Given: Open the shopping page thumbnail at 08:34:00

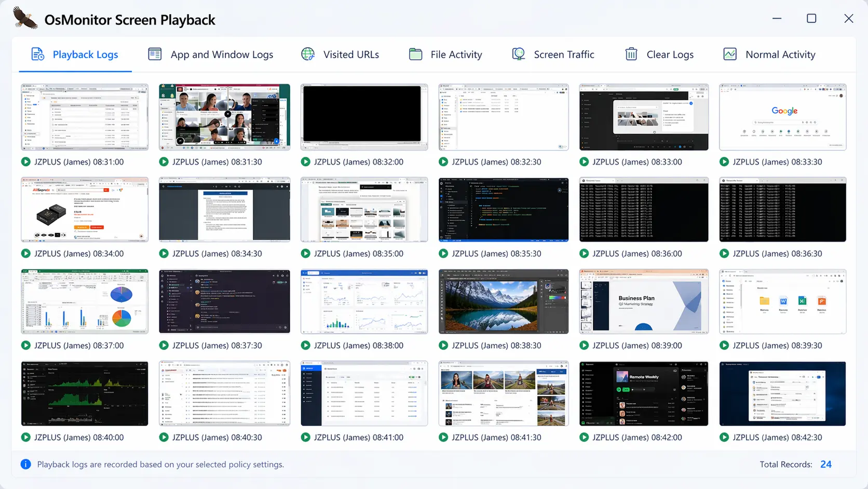Looking at the screenshot, I should tap(85, 209).
